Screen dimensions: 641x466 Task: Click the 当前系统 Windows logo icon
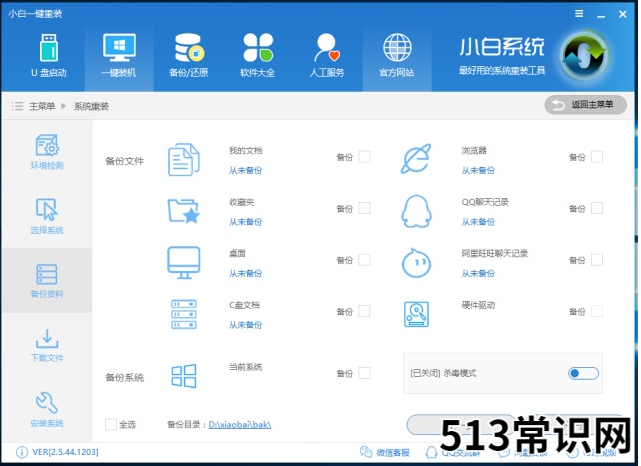click(x=184, y=376)
